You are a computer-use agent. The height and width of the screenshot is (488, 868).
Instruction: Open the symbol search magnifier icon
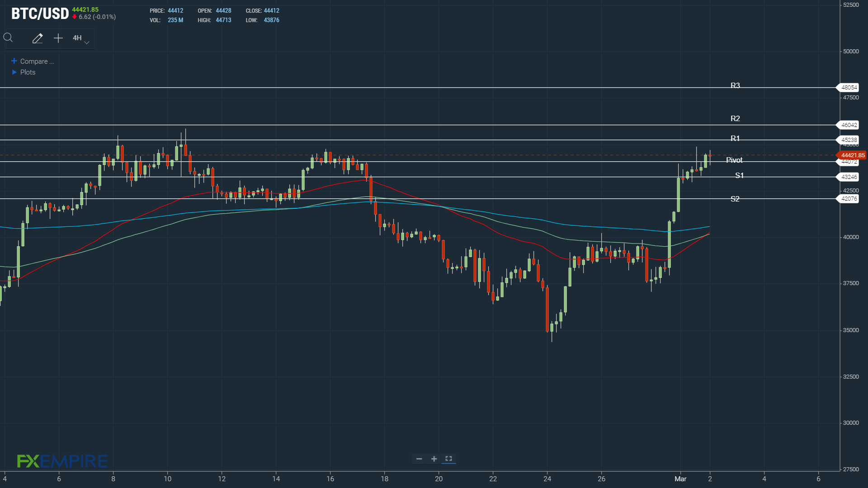click(x=8, y=38)
